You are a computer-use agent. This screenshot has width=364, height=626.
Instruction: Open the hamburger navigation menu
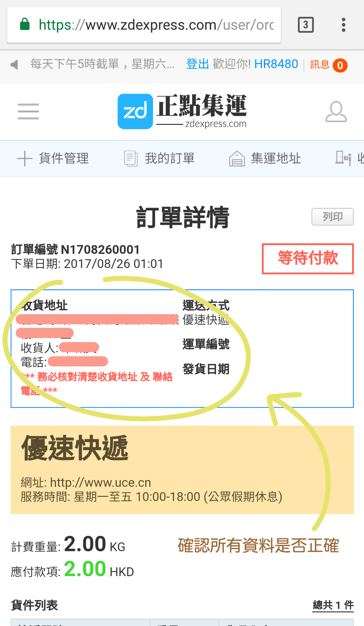click(x=28, y=111)
